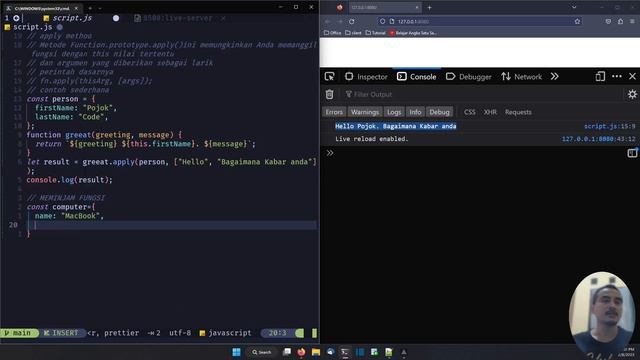This screenshot has height=360, width=640.
Task: Open Firefox extensions icon
Action: [620, 21]
